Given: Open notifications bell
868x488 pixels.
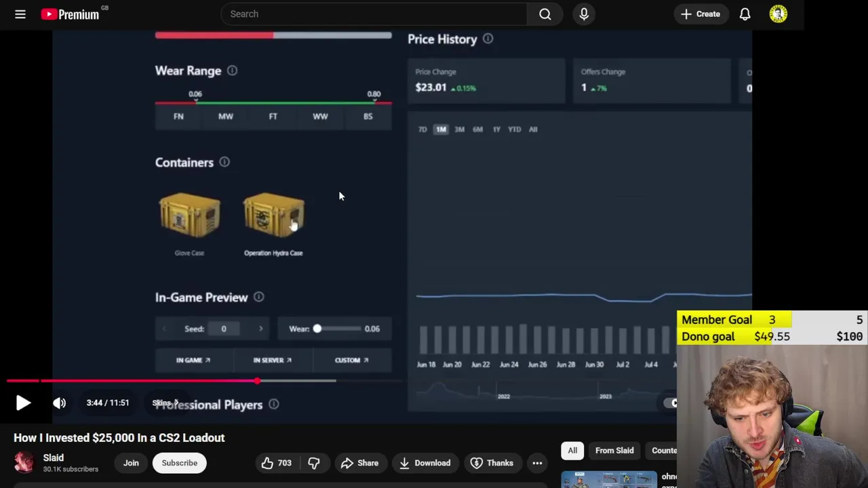Looking at the screenshot, I should pyautogui.click(x=745, y=14).
